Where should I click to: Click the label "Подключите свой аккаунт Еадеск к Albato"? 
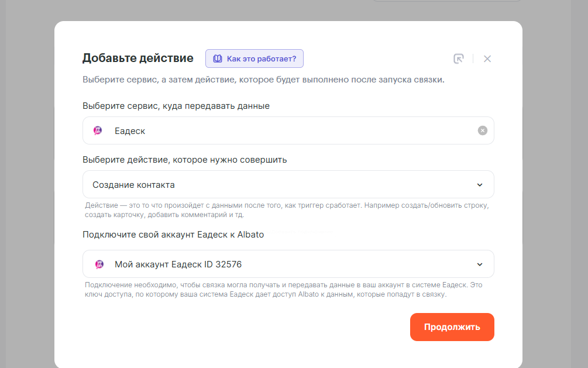pos(173,235)
